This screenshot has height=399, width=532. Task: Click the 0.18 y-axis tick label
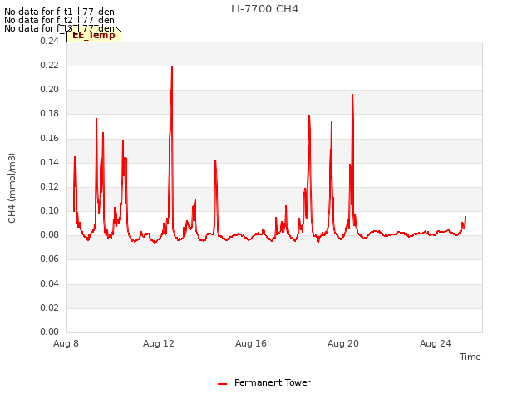pyautogui.click(x=50, y=114)
